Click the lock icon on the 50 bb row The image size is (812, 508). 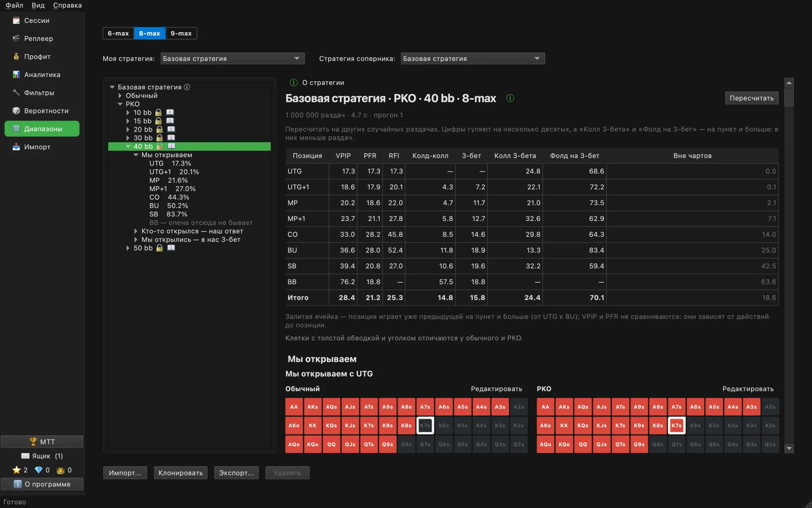(x=159, y=248)
